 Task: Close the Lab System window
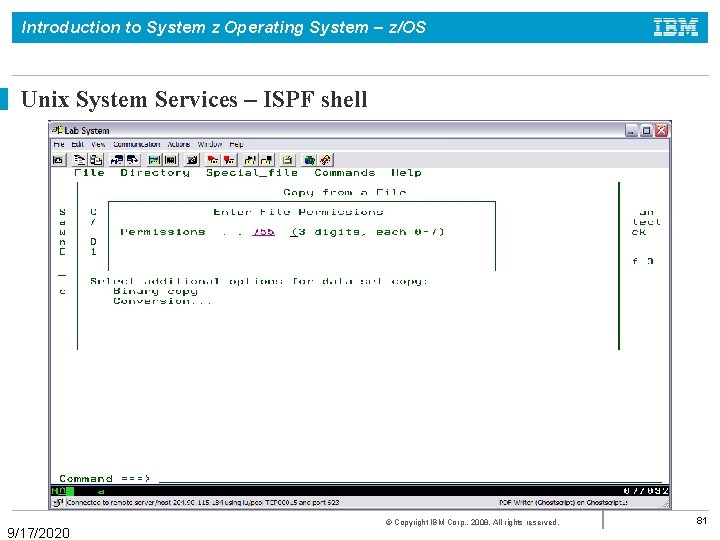(x=661, y=130)
